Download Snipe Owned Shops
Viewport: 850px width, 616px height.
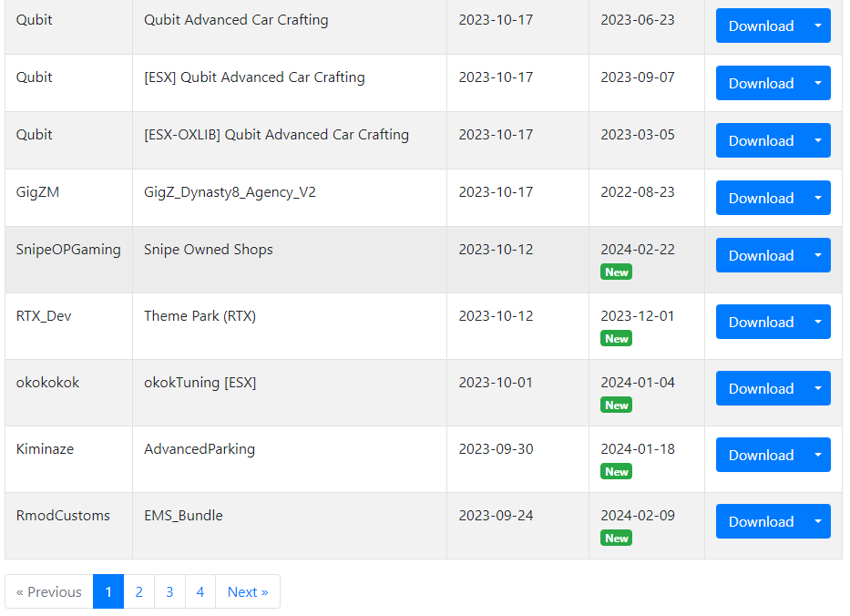click(761, 255)
